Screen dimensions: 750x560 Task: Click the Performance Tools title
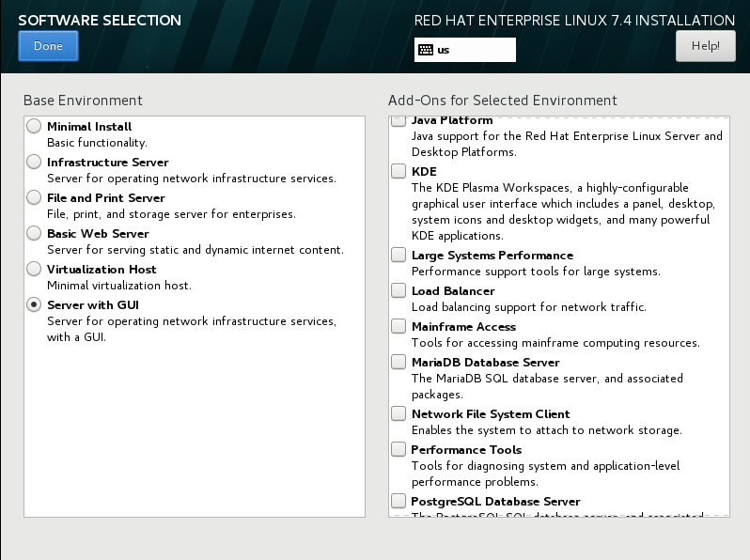point(466,450)
